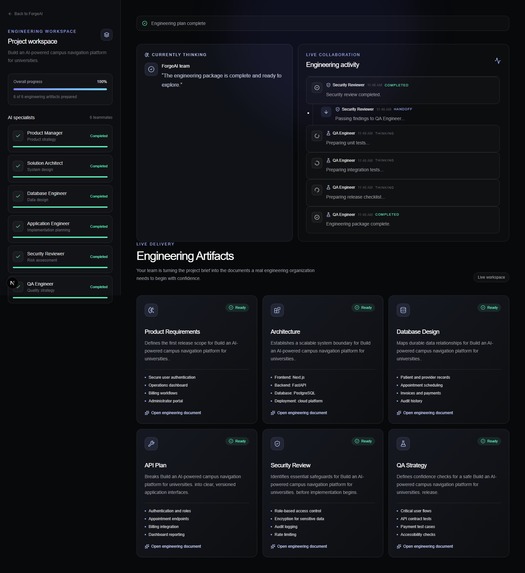Click the cube icon beside Project workspace
Viewport: 525px width, 573px height.
(x=106, y=35)
